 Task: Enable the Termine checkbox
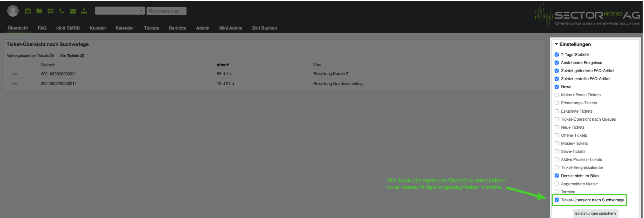tap(556, 192)
